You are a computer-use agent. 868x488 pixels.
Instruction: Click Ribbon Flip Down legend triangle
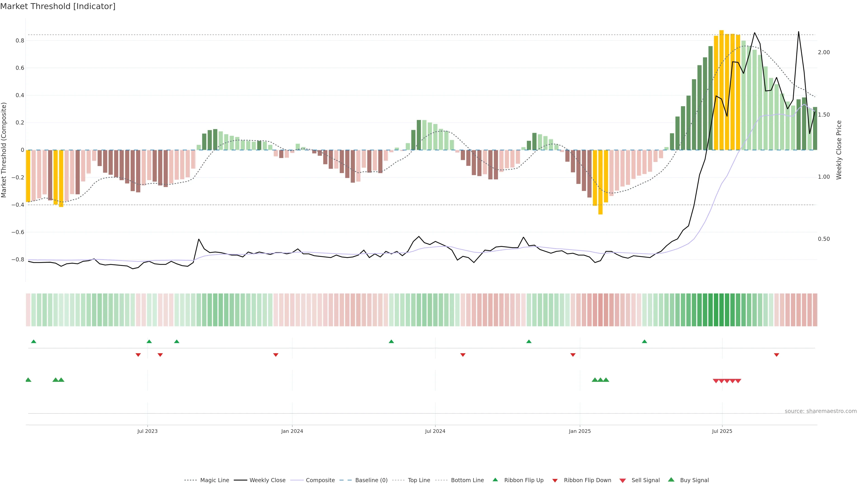tap(555, 481)
